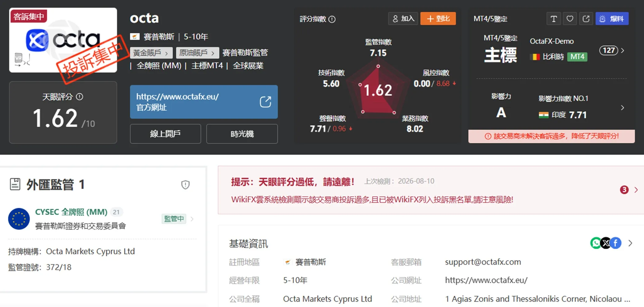644x307 pixels.
Task: Open info icon next to 天眼評分
Action: point(80,97)
